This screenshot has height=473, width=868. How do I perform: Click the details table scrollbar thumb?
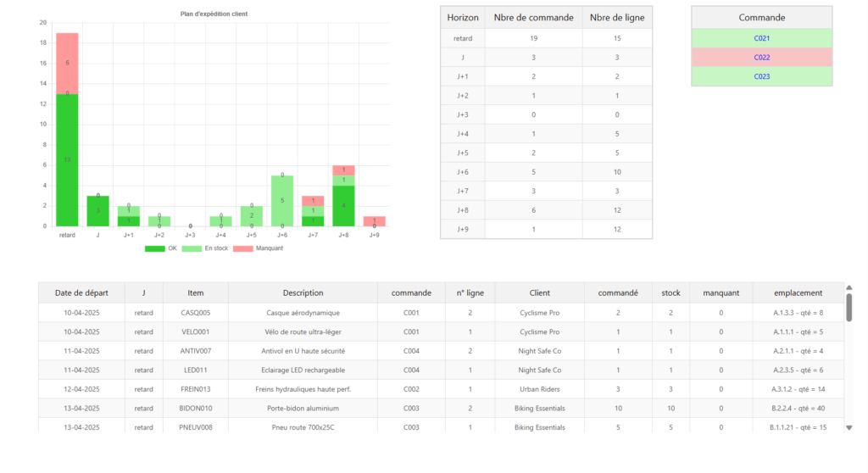click(849, 307)
